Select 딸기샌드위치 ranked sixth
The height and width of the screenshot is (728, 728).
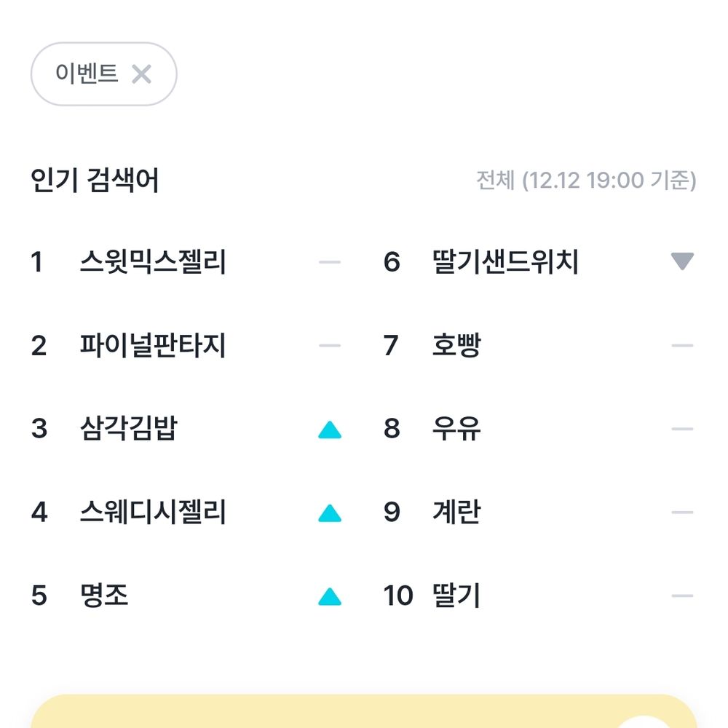(x=505, y=262)
